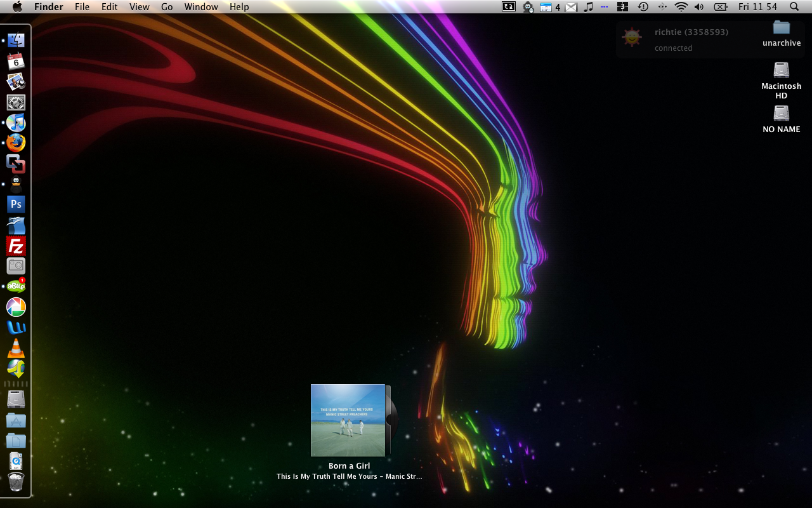Open FileZilla in the dock

16,246
